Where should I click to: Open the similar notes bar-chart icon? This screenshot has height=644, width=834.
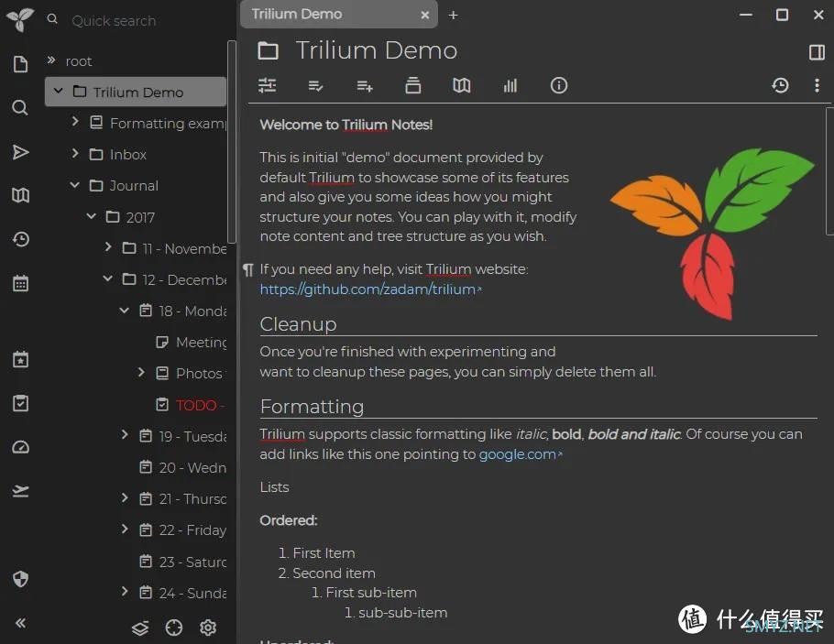click(x=510, y=85)
